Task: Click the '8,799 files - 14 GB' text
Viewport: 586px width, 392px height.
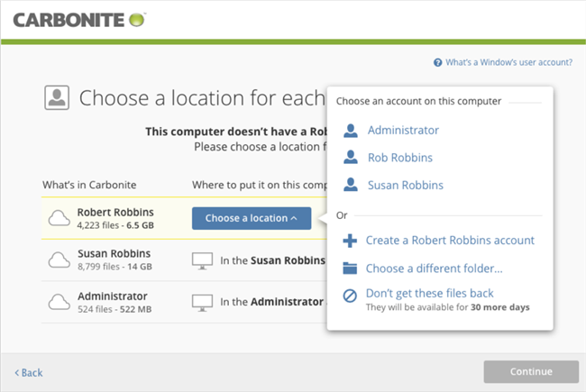Action: pos(114,267)
